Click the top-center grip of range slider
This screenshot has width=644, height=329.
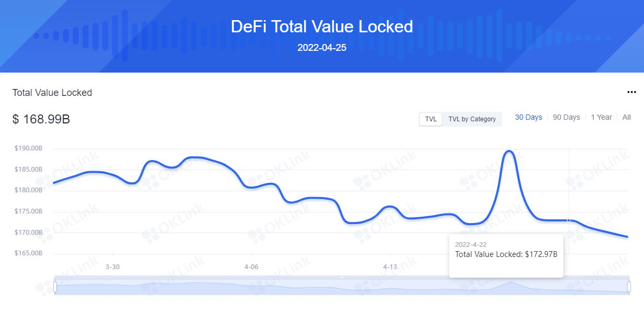pyautogui.click(x=342, y=277)
